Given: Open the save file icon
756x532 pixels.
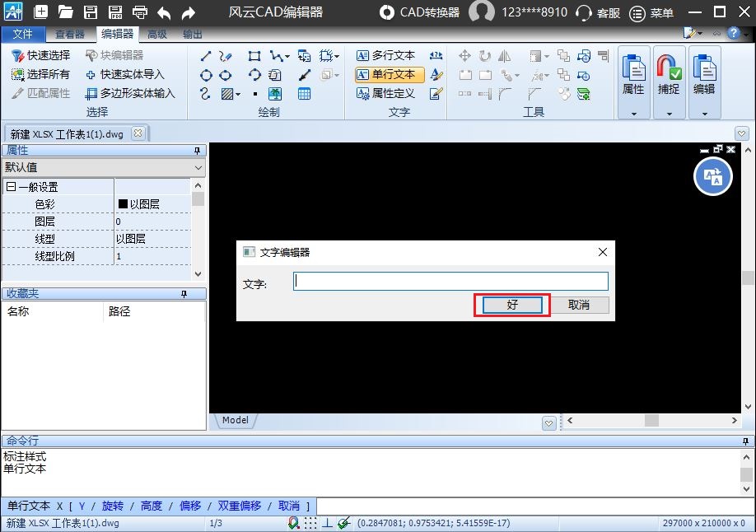Looking at the screenshot, I should pyautogui.click(x=91, y=12).
